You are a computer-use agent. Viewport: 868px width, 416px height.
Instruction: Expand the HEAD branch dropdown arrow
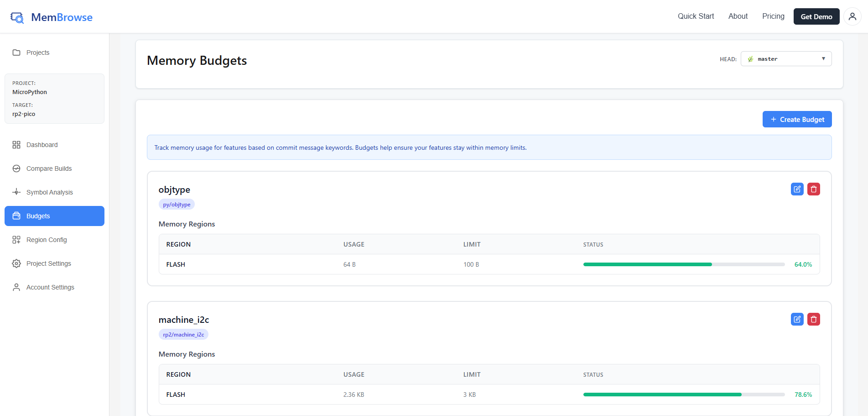tap(824, 58)
